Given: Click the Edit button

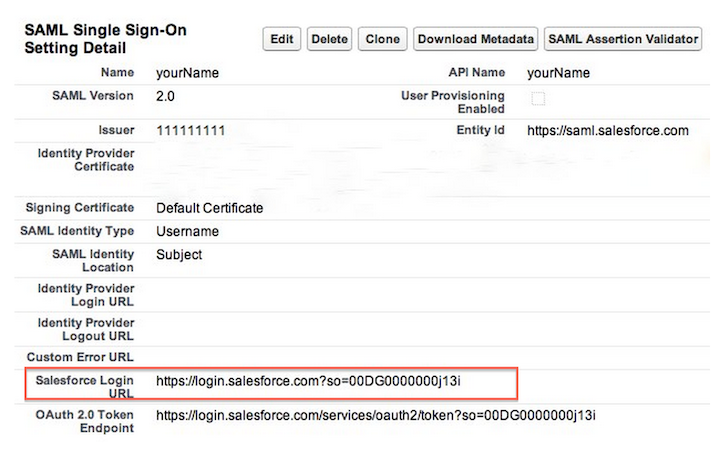Looking at the screenshot, I should [282, 39].
